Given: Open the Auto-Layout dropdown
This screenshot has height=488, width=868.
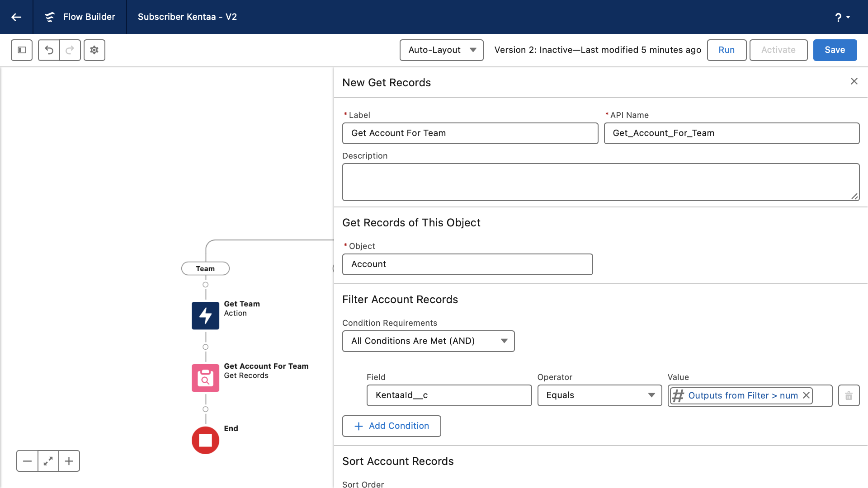Looking at the screenshot, I should [x=442, y=50].
